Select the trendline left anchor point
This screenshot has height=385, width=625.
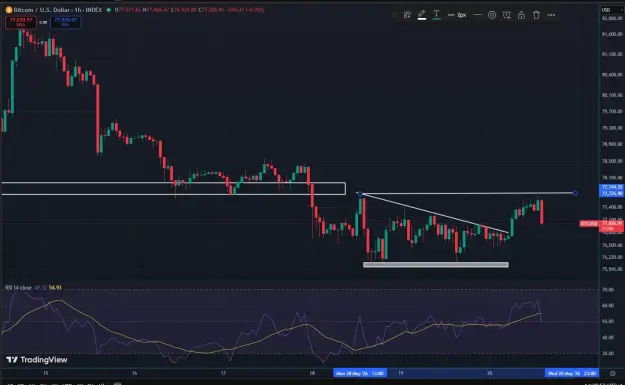(360, 194)
